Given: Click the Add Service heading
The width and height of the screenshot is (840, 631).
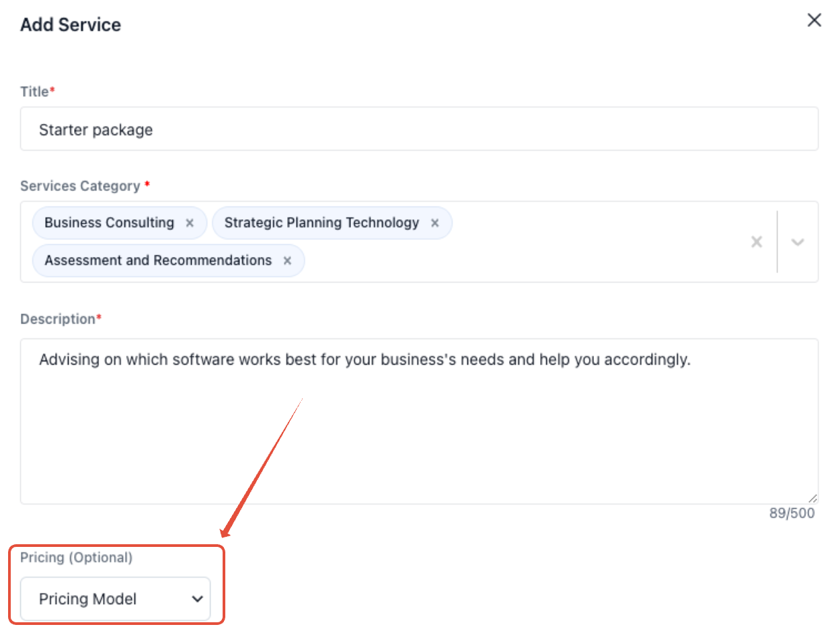Looking at the screenshot, I should coord(71,25).
